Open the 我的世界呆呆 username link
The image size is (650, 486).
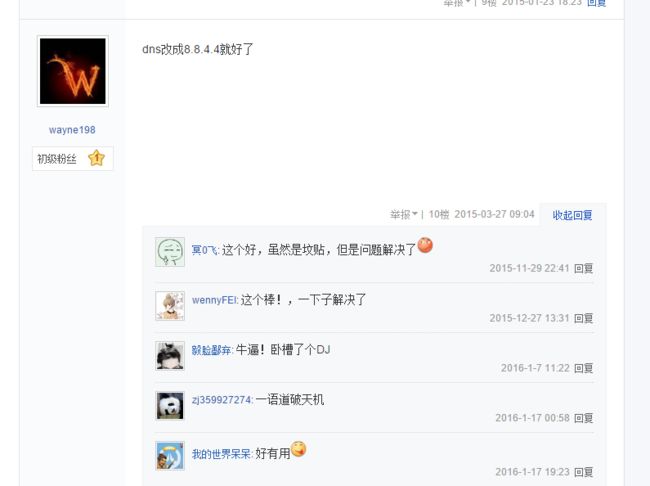coord(221,454)
